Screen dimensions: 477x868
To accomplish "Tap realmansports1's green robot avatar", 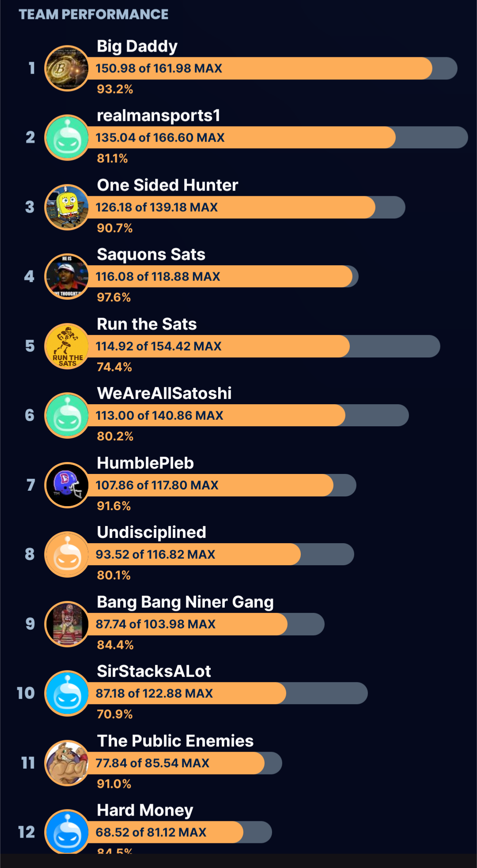I will click(67, 138).
